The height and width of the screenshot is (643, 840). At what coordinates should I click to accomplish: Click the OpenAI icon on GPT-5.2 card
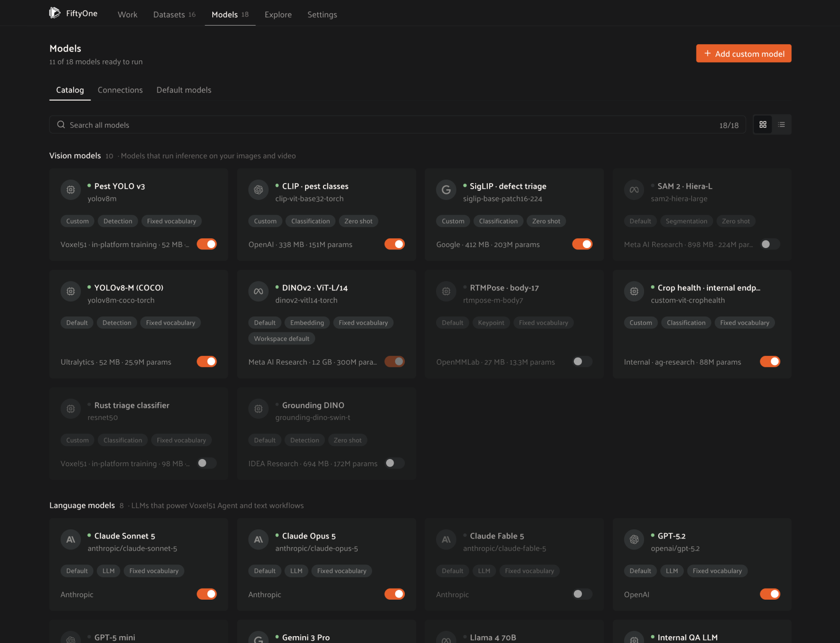634,539
